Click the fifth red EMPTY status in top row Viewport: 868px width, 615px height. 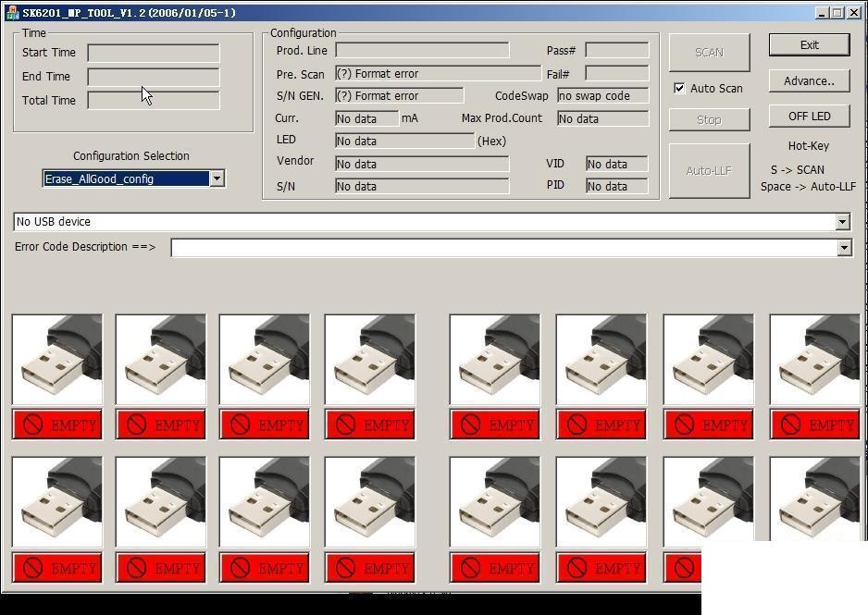pos(495,424)
